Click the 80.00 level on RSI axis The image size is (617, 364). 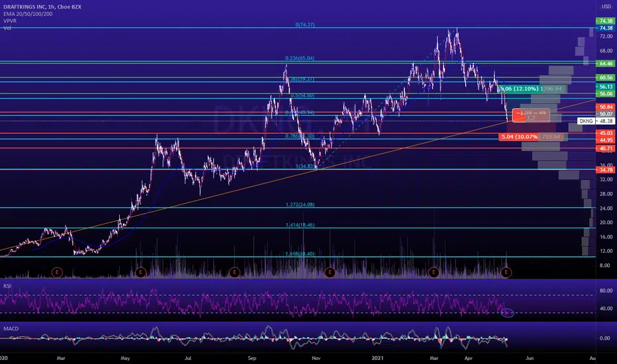tap(606, 291)
